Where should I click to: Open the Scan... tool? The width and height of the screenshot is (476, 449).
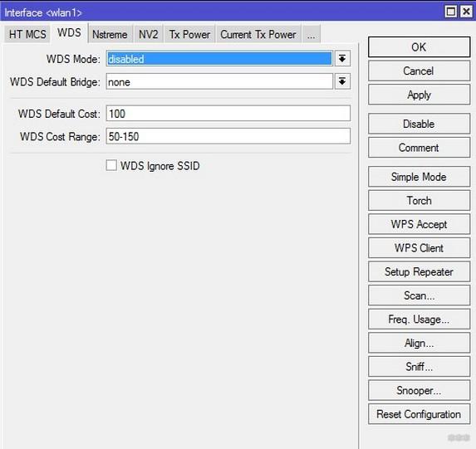419,295
